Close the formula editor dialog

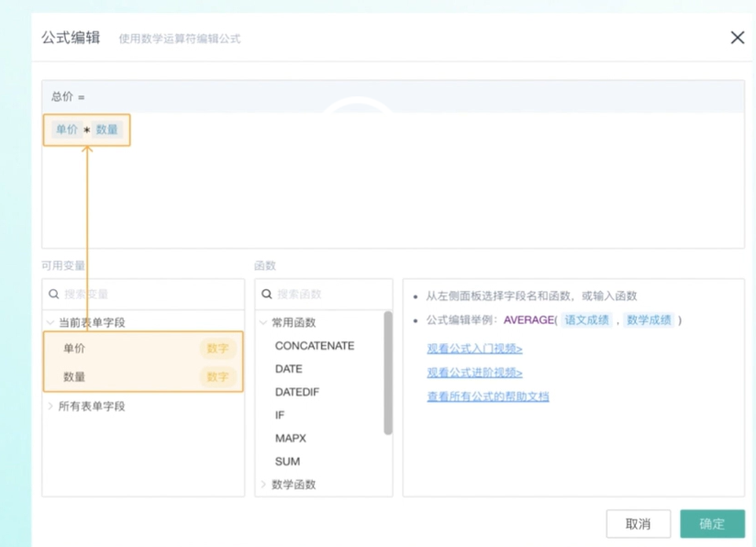click(738, 38)
